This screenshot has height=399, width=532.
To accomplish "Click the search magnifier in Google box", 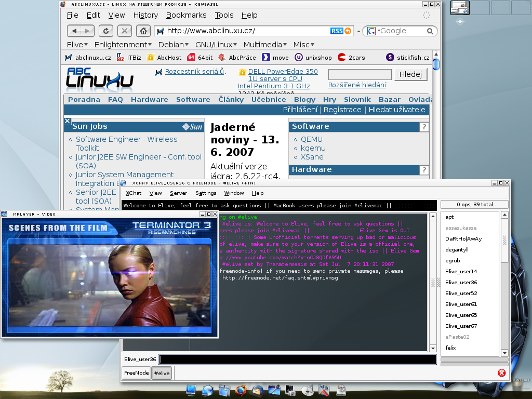I will pos(430,31).
